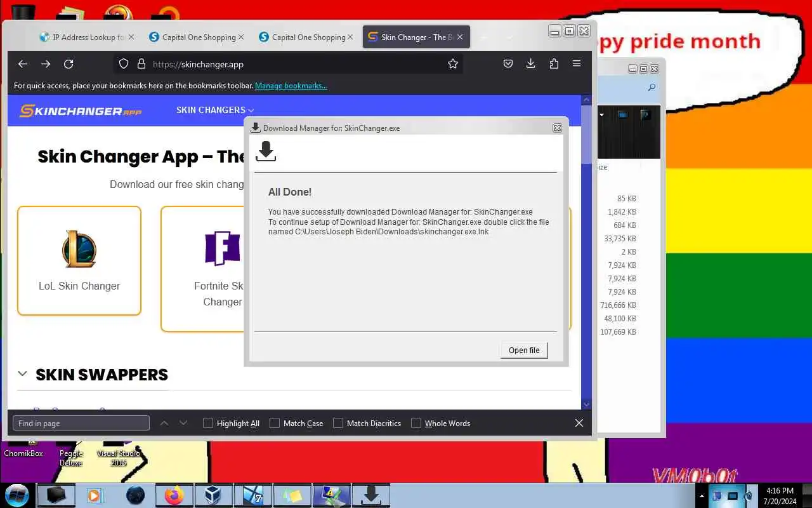Go to previous find result arrow

pyautogui.click(x=164, y=423)
